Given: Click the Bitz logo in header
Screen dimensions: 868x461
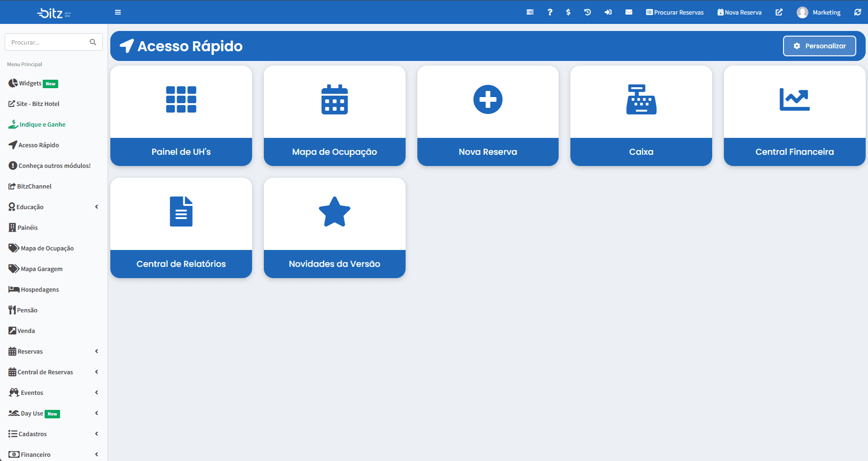Looking at the screenshot, I should coord(54,13).
